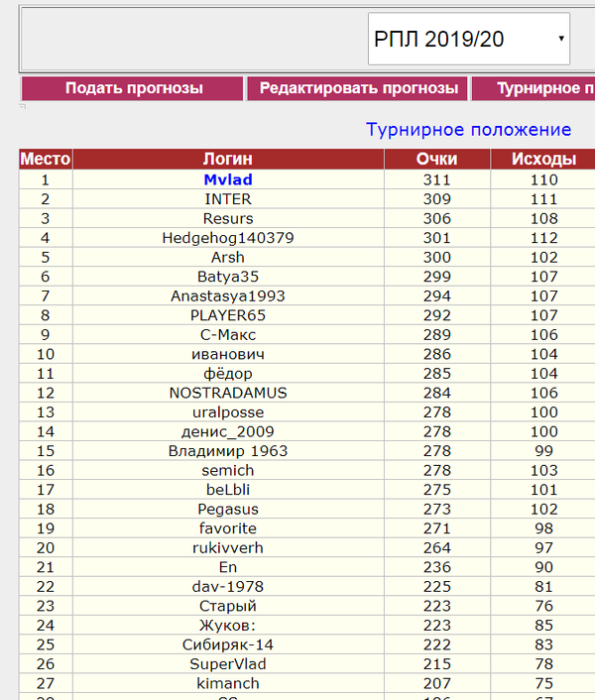Select the INTER login cell
595x700 pixels.
coord(228,199)
